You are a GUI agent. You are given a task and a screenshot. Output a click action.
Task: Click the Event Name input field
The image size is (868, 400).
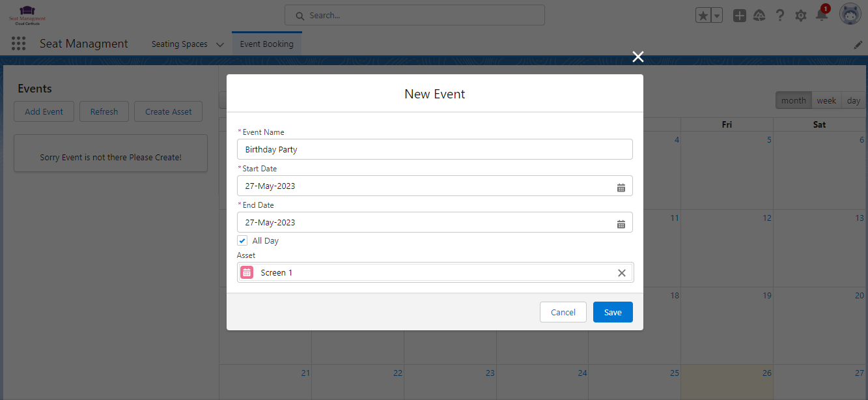(x=434, y=149)
